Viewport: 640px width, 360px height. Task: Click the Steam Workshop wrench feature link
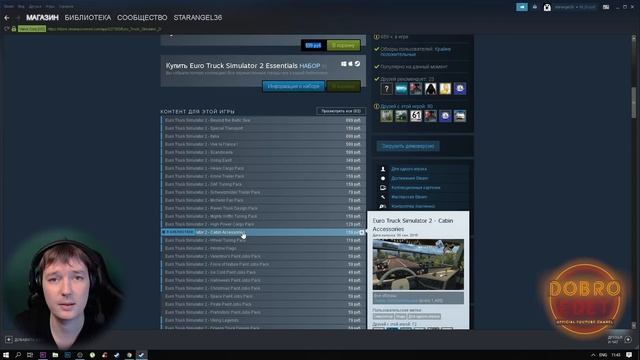409,197
